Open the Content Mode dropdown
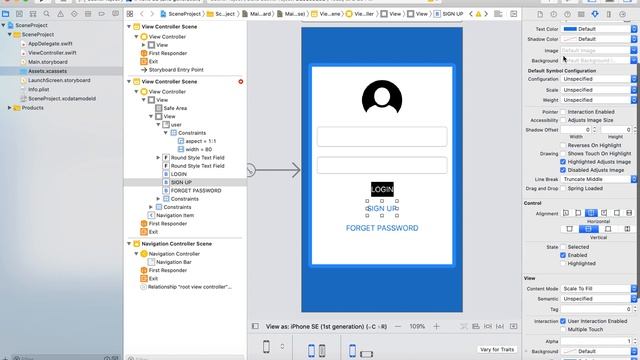 pyautogui.click(x=599, y=289)
